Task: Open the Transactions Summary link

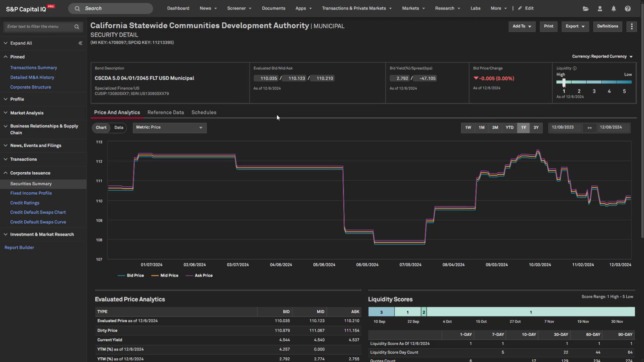Action: [x=34, y=68]
